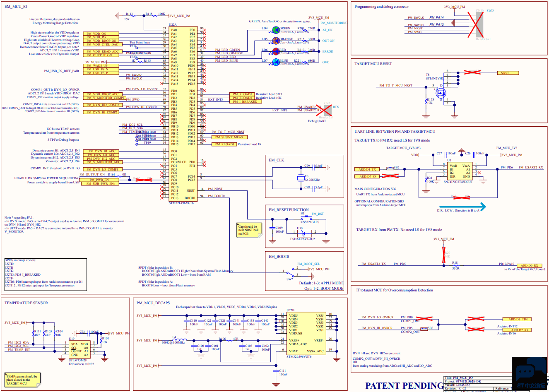The width and height of the screenshot is (549, 392).
Task: Click the STM32L496VGT6 label under U22A
Action: click(181, 203)
